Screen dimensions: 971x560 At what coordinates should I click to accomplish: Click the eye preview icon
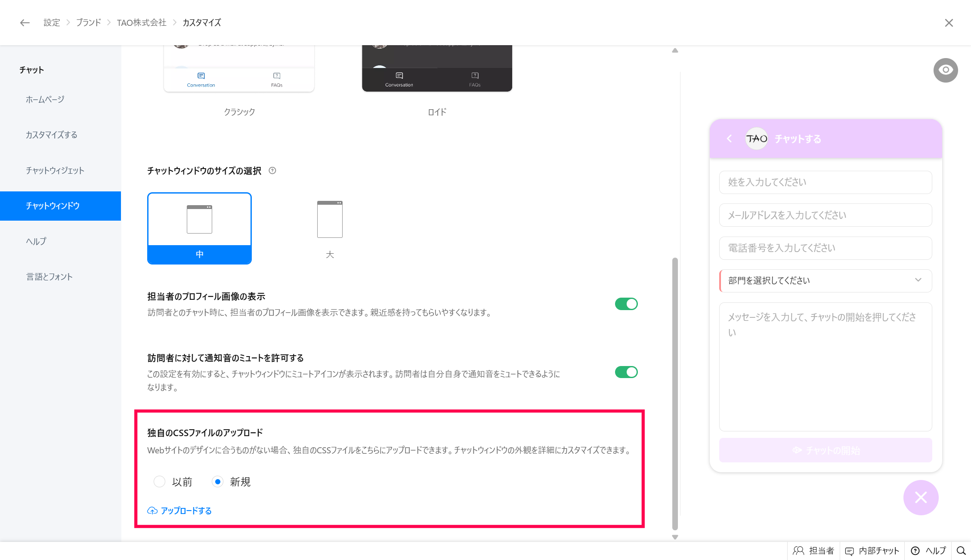945,70
